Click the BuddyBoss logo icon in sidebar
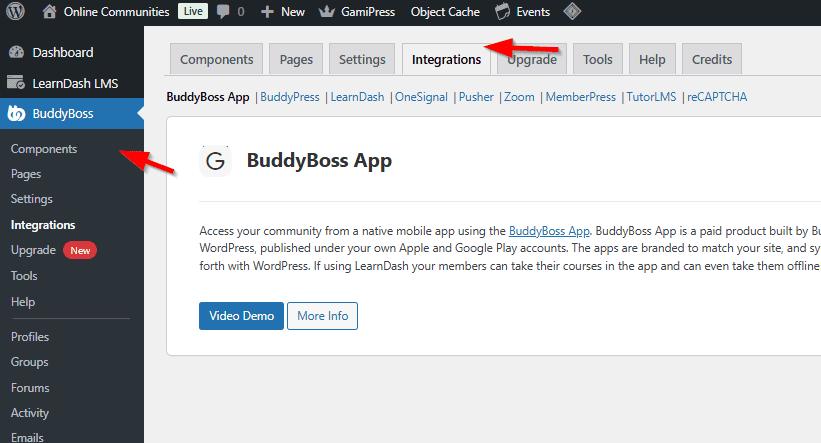Screen dimensions: 821x443 (x=16, y=113)
